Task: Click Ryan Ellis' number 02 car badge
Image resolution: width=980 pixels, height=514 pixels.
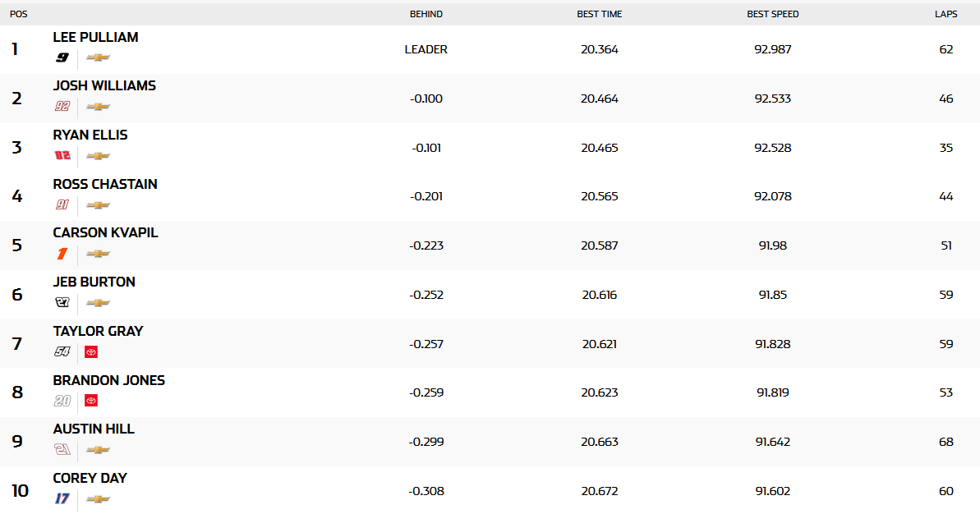Action: (62, 156)
